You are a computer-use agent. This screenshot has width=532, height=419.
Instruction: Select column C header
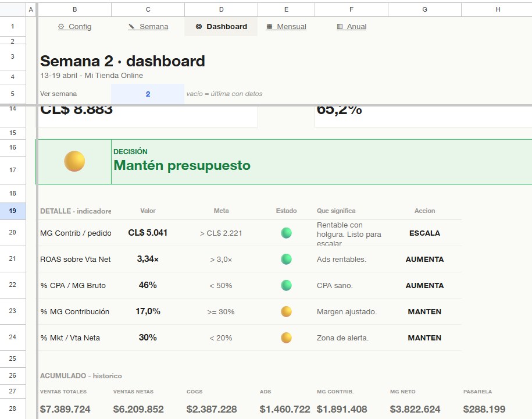(x=148, y=9)
